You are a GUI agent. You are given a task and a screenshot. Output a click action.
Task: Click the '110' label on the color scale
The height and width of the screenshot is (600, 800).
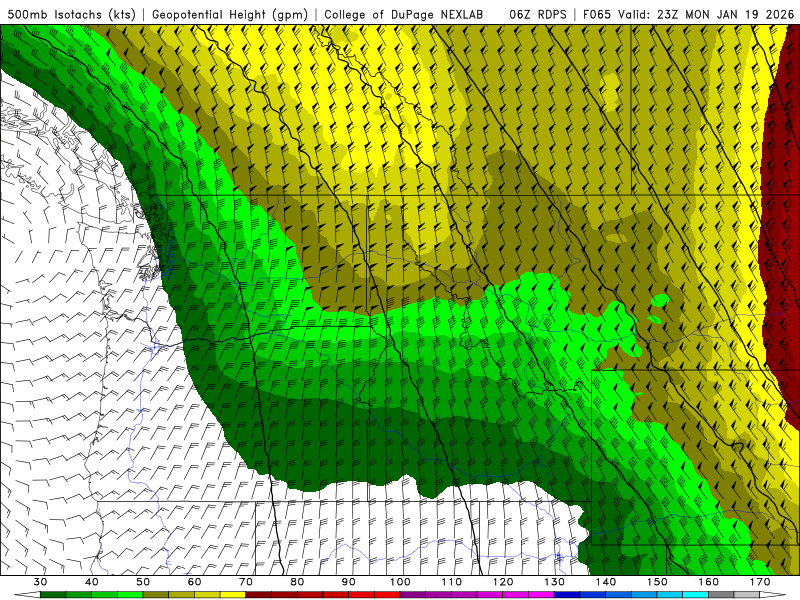(x=452, y=582)
